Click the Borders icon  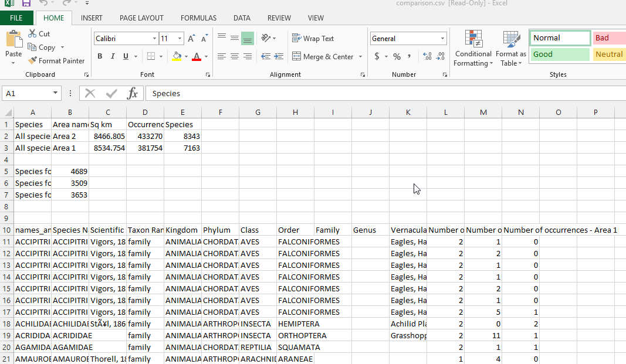click(151, 56)
